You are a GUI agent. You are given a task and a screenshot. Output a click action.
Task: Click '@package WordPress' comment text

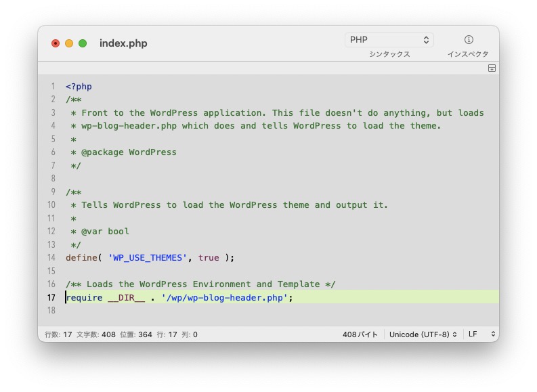tap(129, 152)
